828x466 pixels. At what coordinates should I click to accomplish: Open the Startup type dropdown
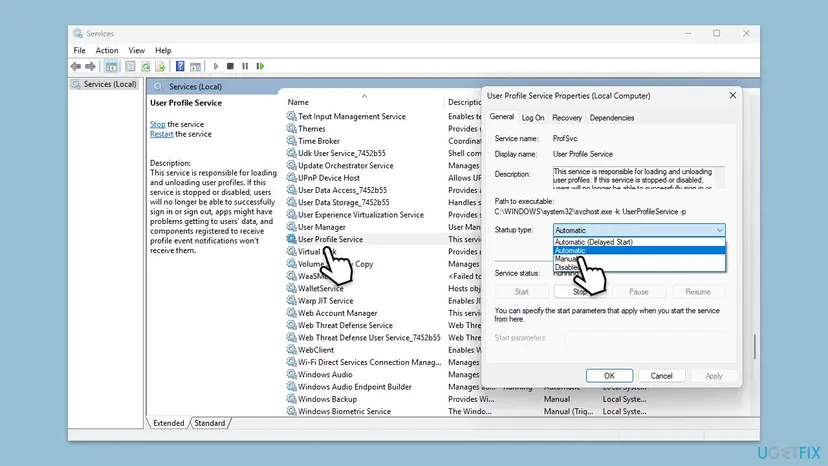(639, 230)
